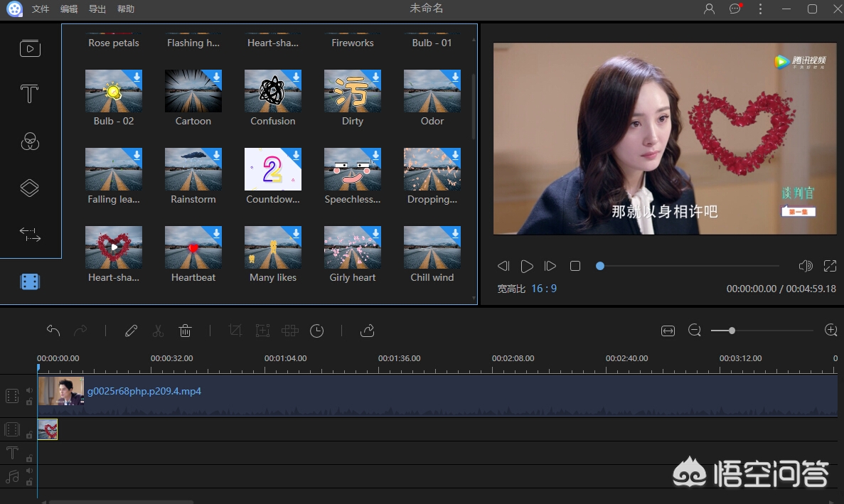This screenshot has width=844, height=504.
Task: Select the Dirty element thumbnail
Action: click(353, 91)
